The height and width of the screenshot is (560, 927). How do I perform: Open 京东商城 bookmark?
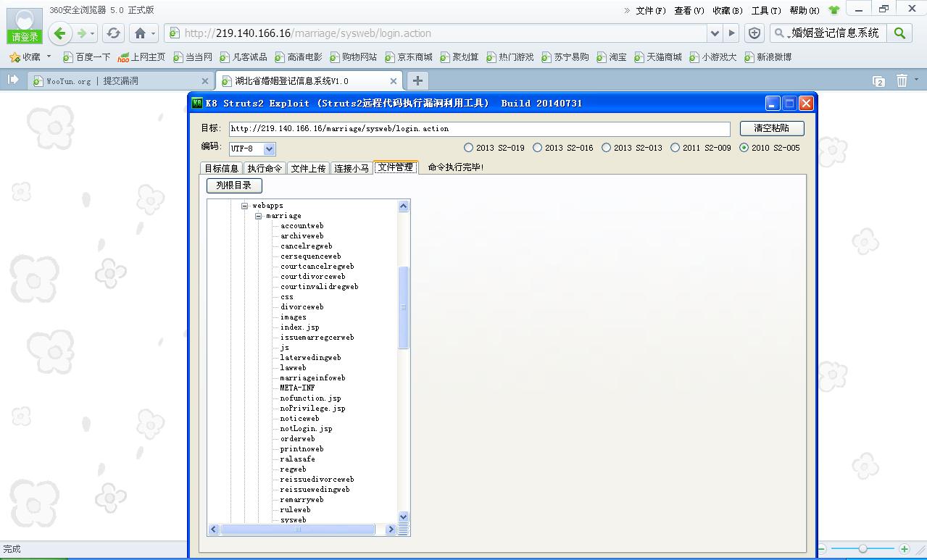408,57
